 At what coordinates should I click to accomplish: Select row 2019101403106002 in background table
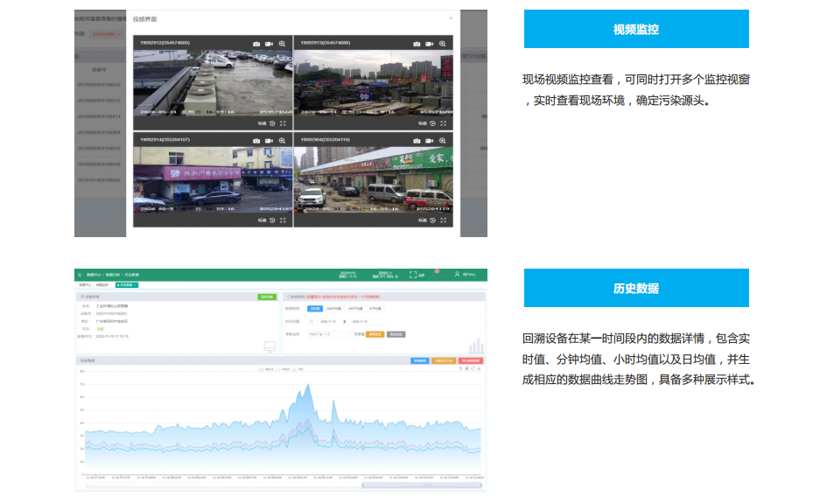tap(99, 179)
